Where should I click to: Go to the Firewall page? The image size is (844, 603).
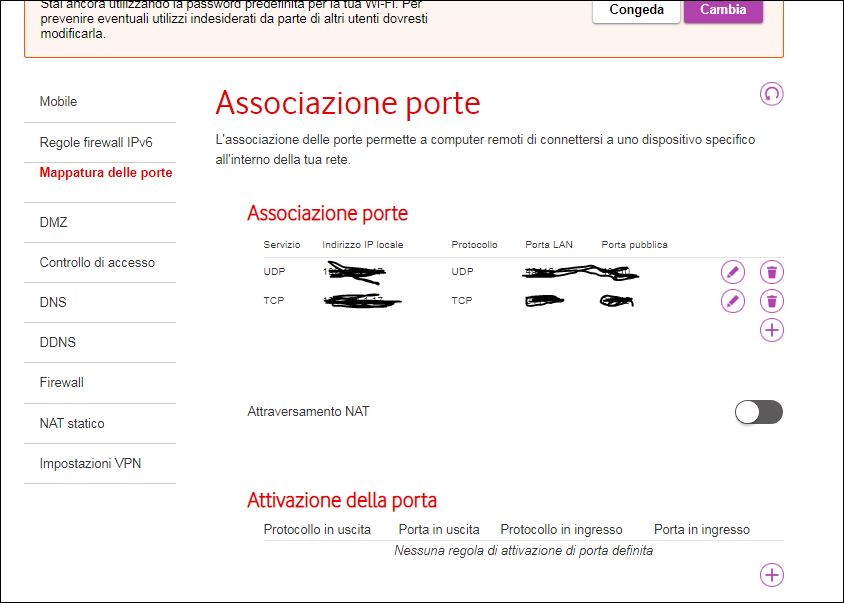point(61,383)
